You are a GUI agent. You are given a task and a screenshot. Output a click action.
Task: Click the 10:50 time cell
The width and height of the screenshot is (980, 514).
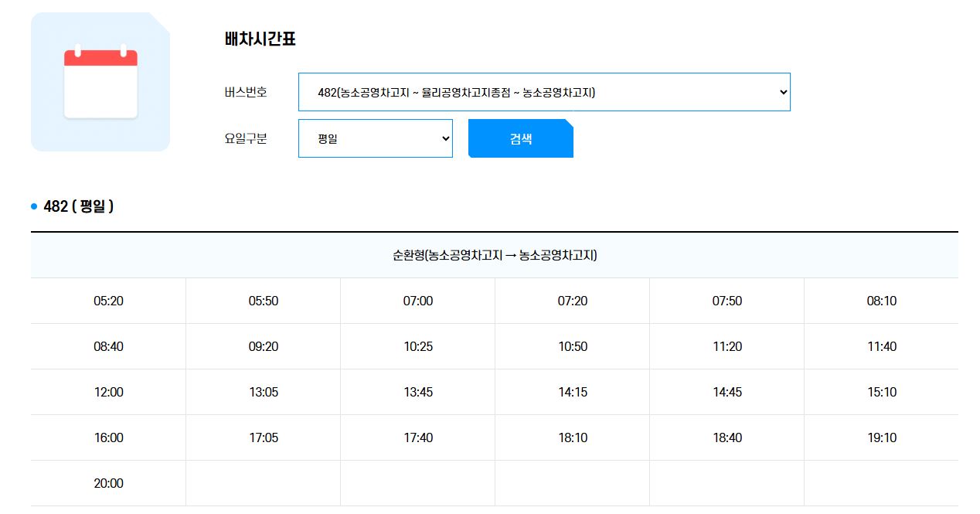click(x=572, y=346)
